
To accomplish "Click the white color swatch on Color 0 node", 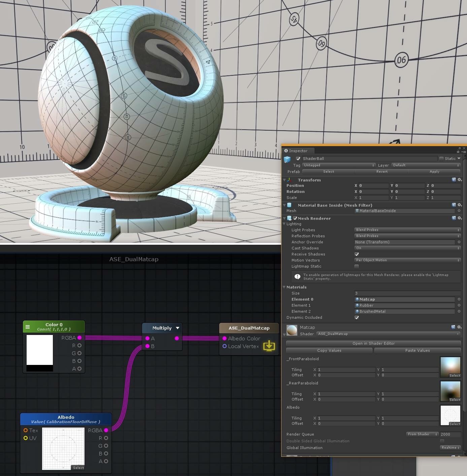I will tap(39, 350).
